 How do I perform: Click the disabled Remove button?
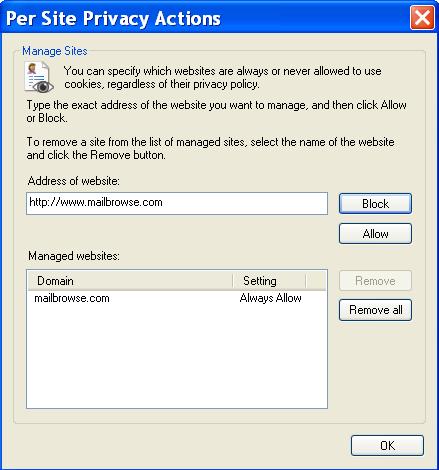click(x=375, y=281)
